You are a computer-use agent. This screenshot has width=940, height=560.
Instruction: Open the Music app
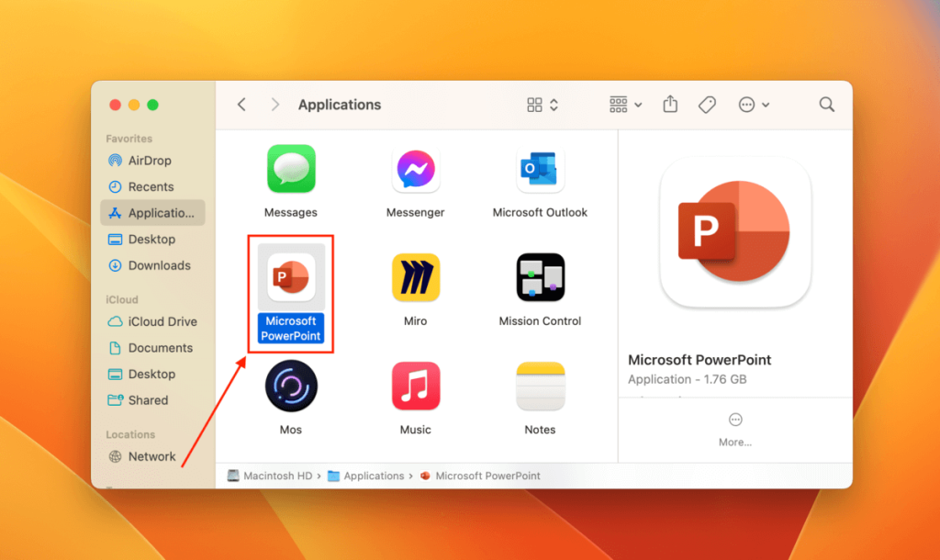point(415,386)
